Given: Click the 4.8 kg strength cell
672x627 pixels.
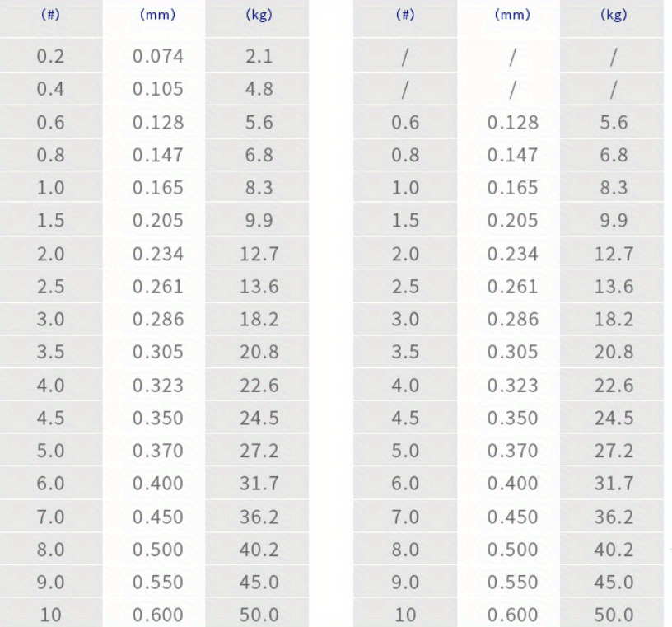Looking at the screenshot, I should [x=259, y=89].
